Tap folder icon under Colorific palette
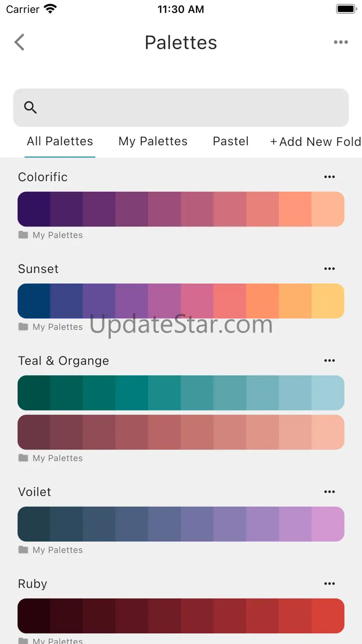The width and height of the screenshot is (362, 644). (23, 235)
